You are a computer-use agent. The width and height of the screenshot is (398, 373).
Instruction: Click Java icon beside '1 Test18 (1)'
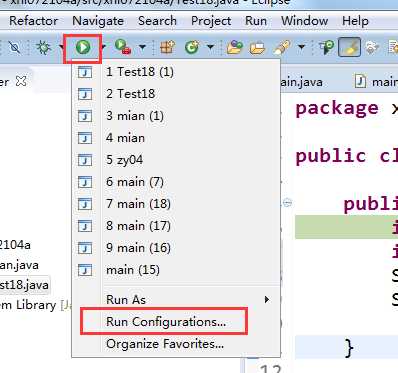85,72
